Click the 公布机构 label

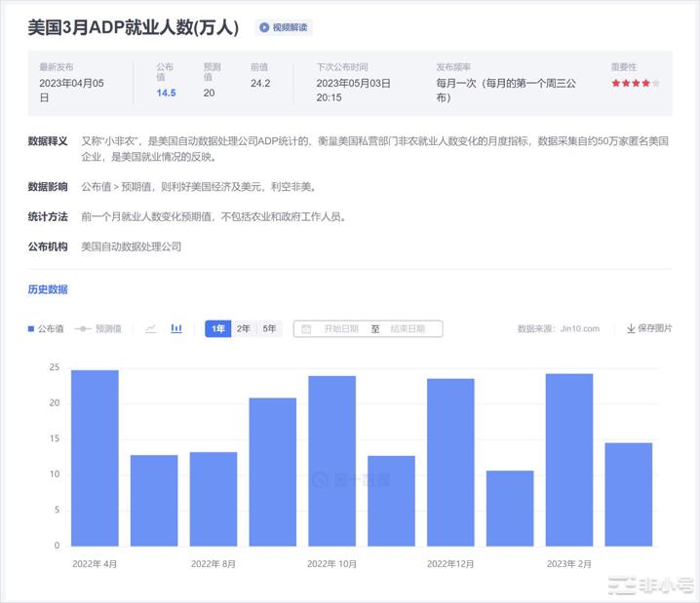(x=48, y=246)
